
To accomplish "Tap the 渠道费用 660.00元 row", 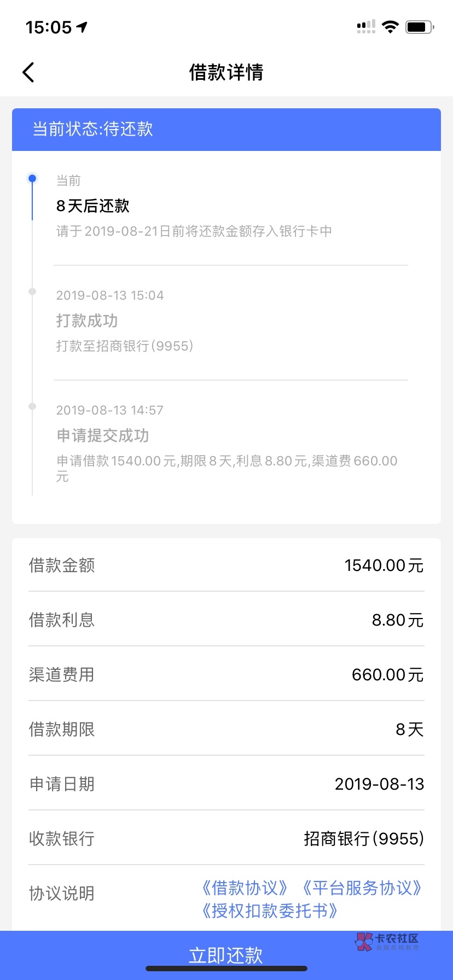I will (226, 674).
